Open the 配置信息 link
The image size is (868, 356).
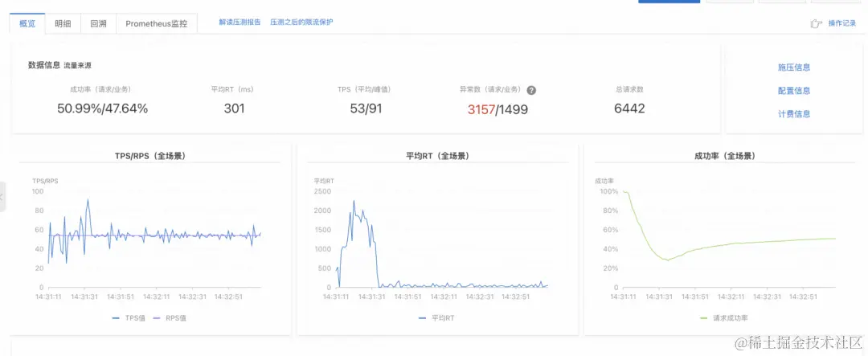point(794,91)
